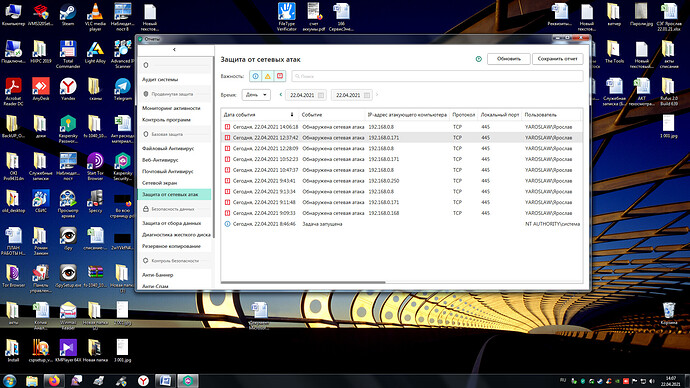Screen dimensions: 690x388
Task: Open the end date calendar picker
Action: (x=367, y=95)
